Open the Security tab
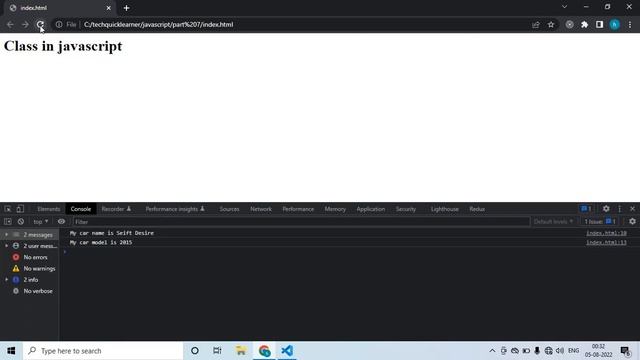Viewport: 640px width, 360px height. pos(406,209)
